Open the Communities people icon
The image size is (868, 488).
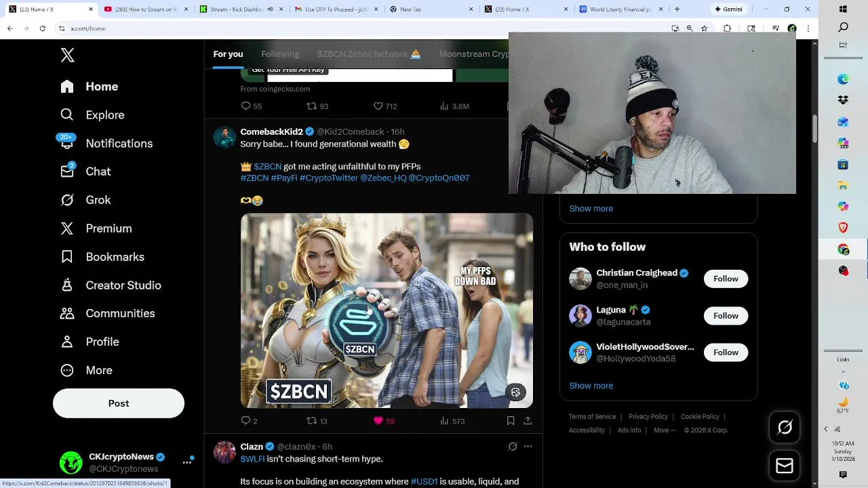[66, 313]
